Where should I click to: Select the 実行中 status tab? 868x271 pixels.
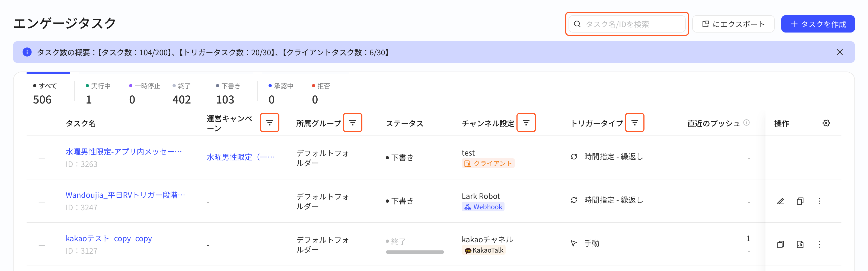point(98,93)
